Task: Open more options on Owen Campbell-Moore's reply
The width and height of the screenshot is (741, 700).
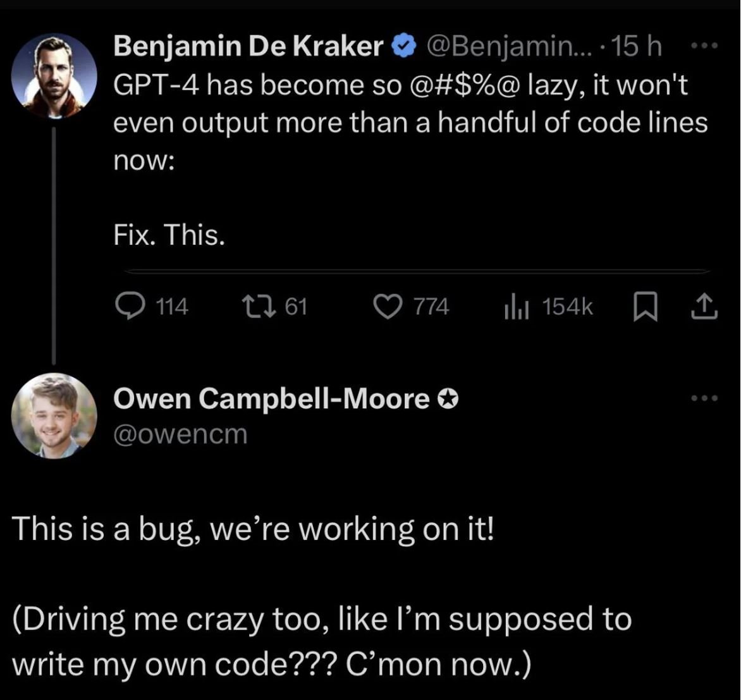Action: pos(704,398)
